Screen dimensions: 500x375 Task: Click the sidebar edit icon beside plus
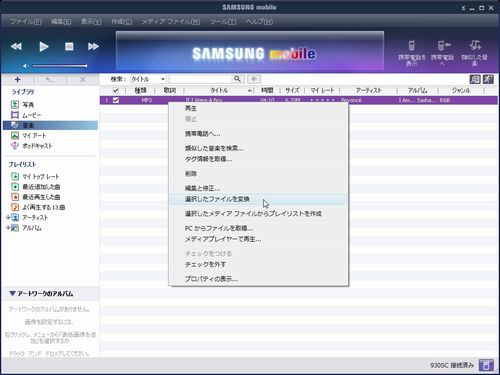point(50,79)
